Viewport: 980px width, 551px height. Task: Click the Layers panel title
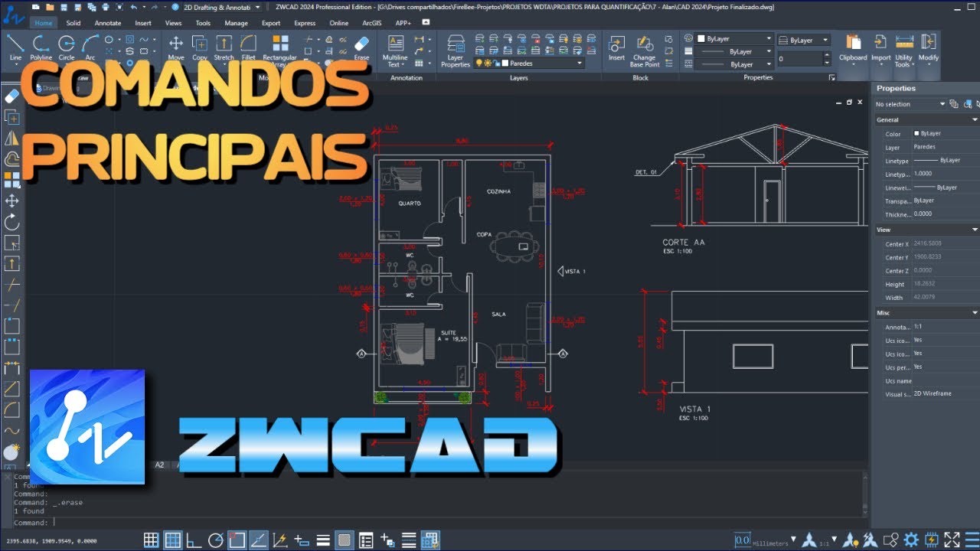click(519, 78)
